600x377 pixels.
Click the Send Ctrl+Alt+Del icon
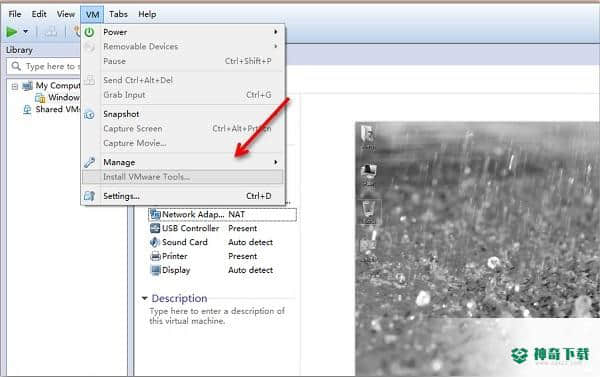pyautogui.click(x=90, y=80)
